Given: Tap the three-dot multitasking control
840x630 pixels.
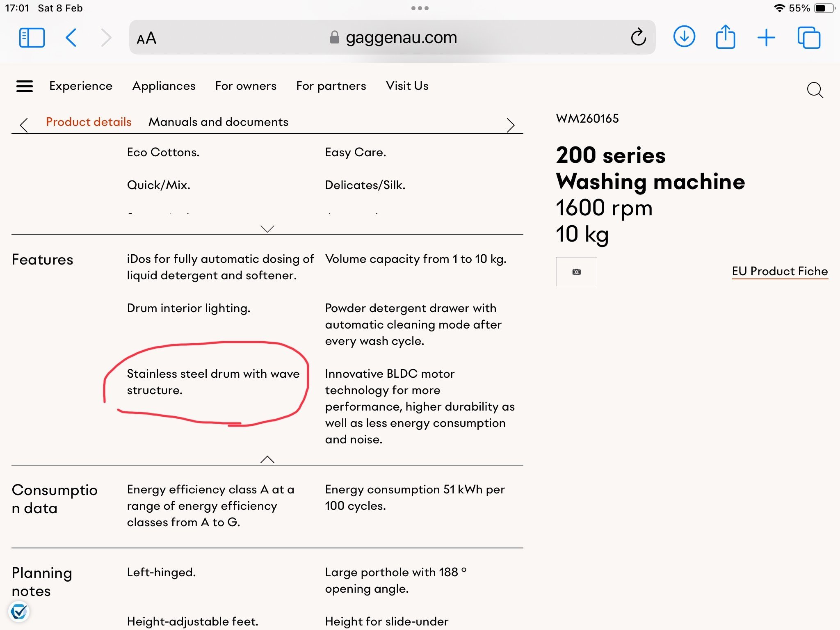Looking at the screenshot, I should [420, 8].
